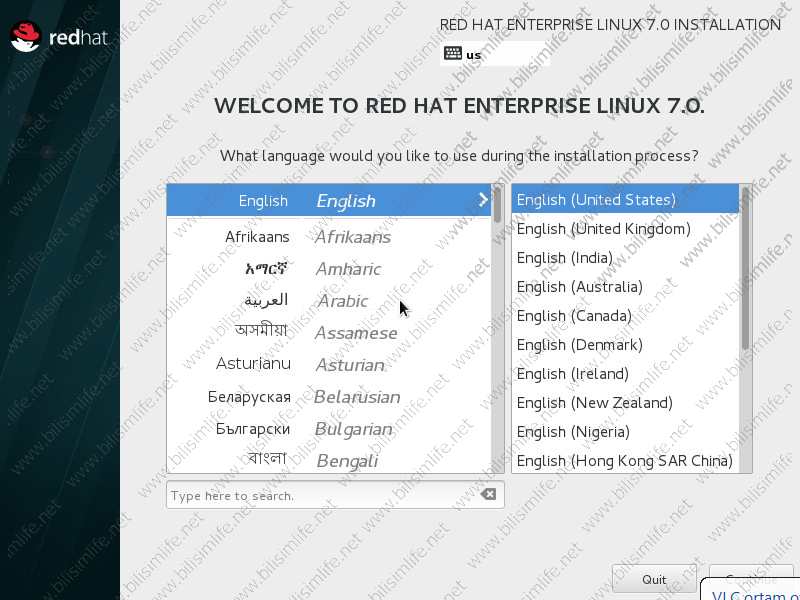Select the Bulgarian language entry

[328, 429]
